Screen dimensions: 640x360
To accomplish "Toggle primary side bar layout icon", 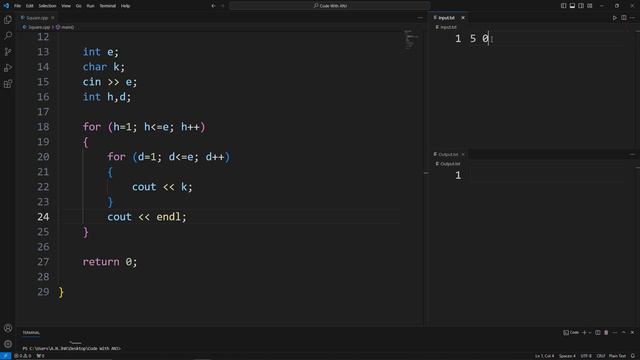I will [563, 6].
